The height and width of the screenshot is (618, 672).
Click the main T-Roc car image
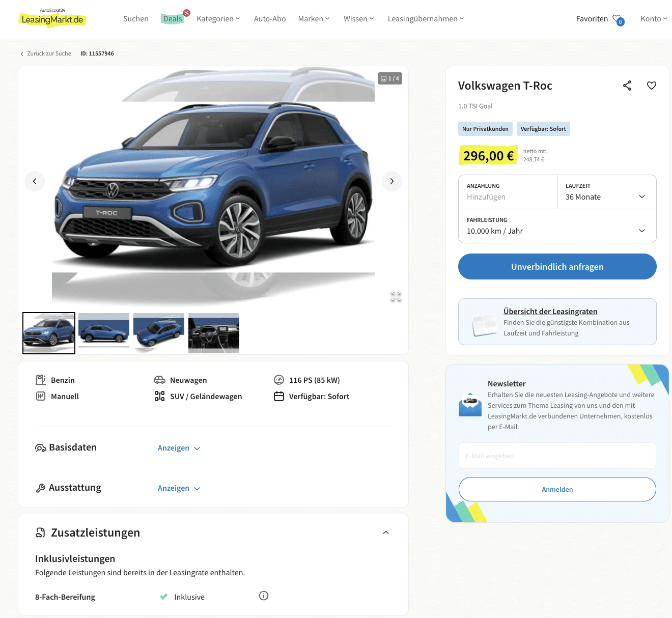(213, 186)
